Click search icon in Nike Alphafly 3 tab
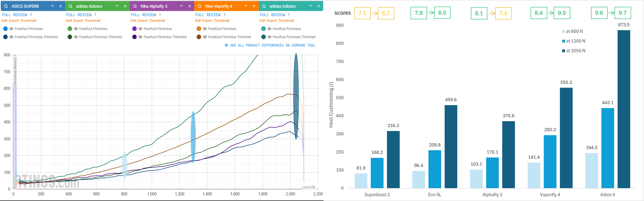 pyautogui.click(x=135, y=6)
